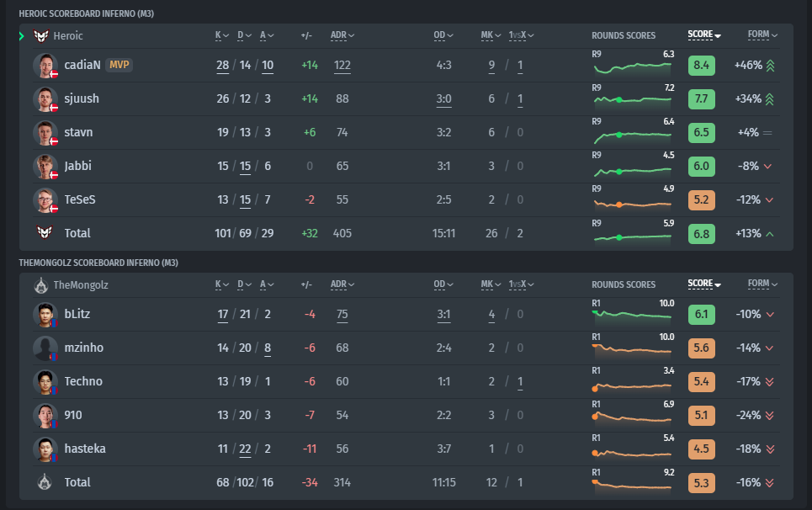The image size is (812, 510).
Task: Open Heroic team name link
Action: click(x=68, y=35)
